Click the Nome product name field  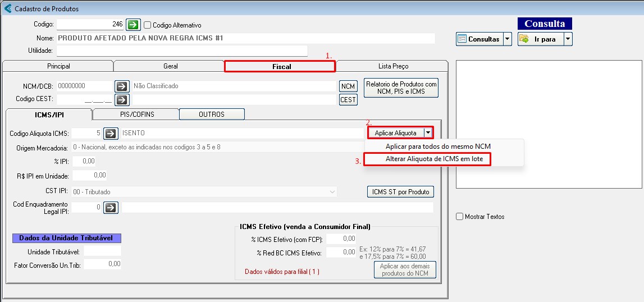[x=245, y=38]
